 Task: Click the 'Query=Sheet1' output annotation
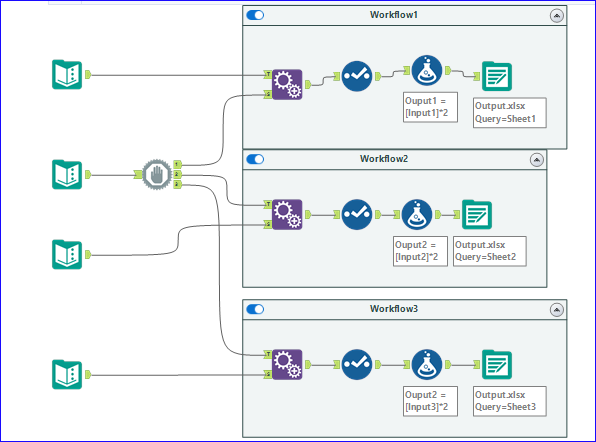[510, 112]
